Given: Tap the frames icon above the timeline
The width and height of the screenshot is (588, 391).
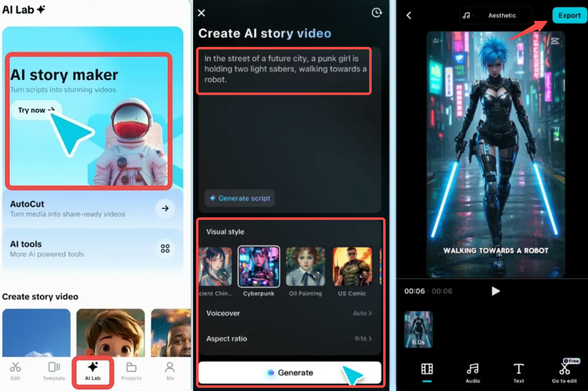Looking at the screenshot, I should pos(427,369).
